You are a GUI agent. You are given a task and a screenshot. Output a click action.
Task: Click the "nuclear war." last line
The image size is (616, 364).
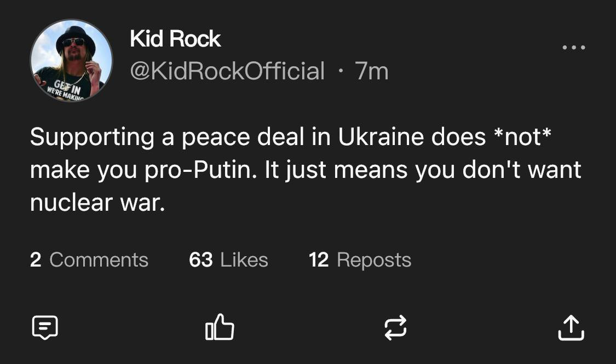tap(97, 203)
